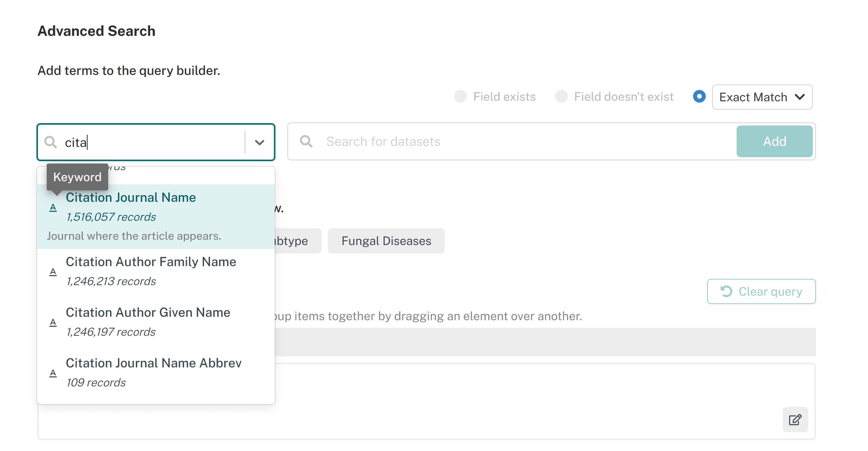Click text-type icon beside Citation Journal Name Abbrev

click(x=53, y=373)
